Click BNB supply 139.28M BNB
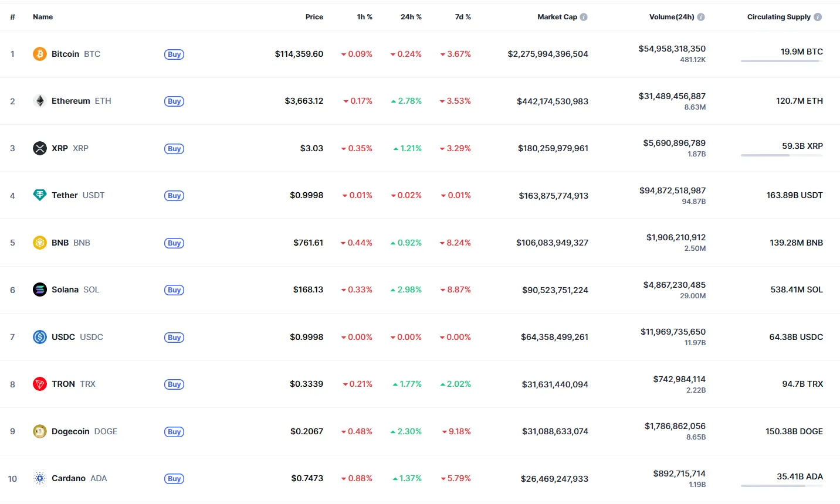840x504 pixels. (797, 243)
